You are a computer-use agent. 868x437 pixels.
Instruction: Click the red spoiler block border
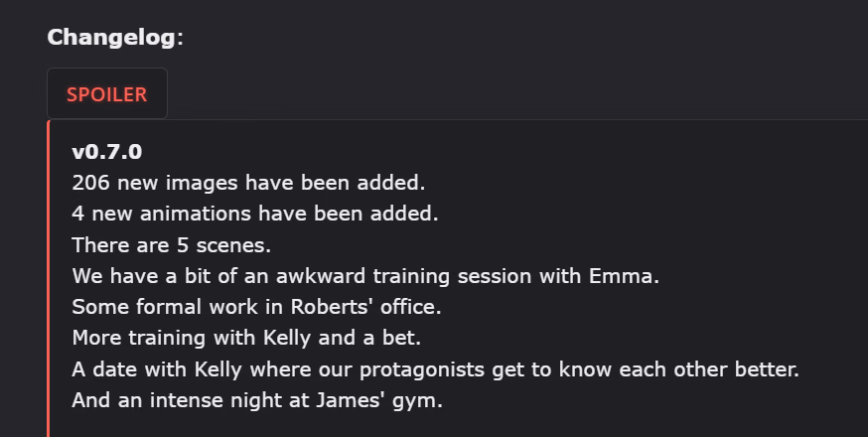point(48,279)
